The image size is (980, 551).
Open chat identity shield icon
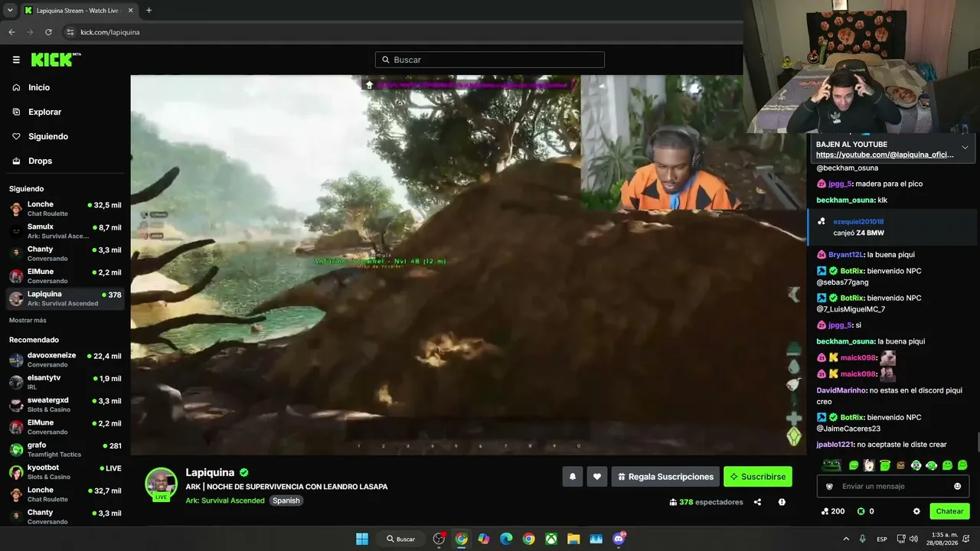829,486
